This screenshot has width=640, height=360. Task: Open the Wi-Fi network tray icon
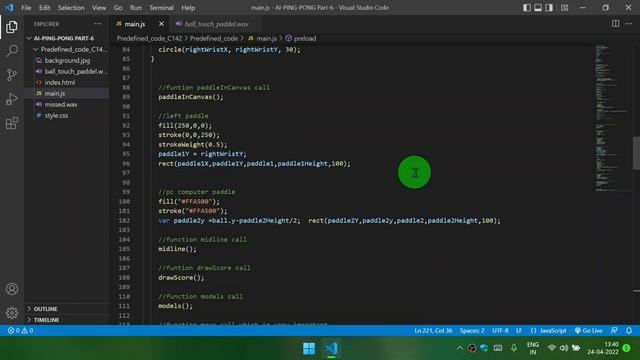click(551, 348)
